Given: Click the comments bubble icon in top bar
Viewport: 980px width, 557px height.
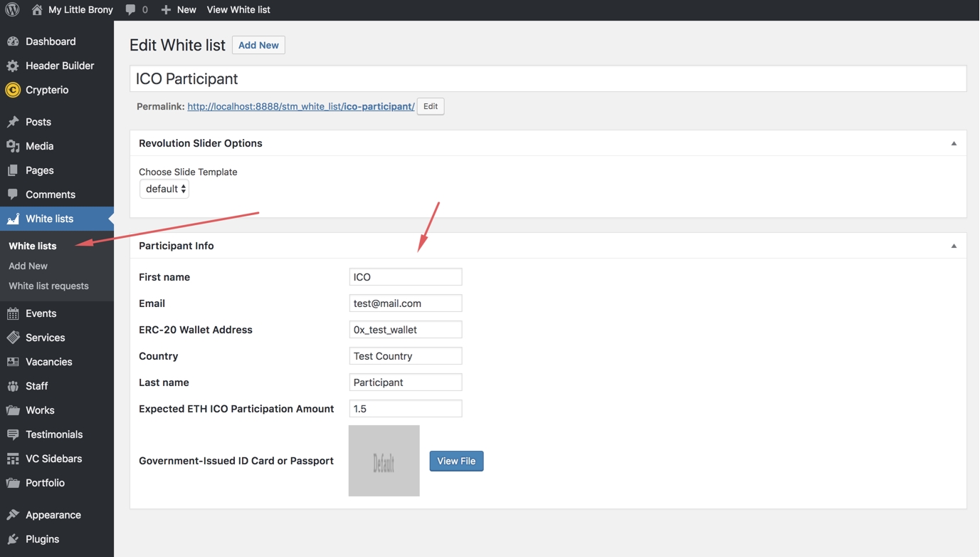Looking at the screenshot, I should 130,10.
